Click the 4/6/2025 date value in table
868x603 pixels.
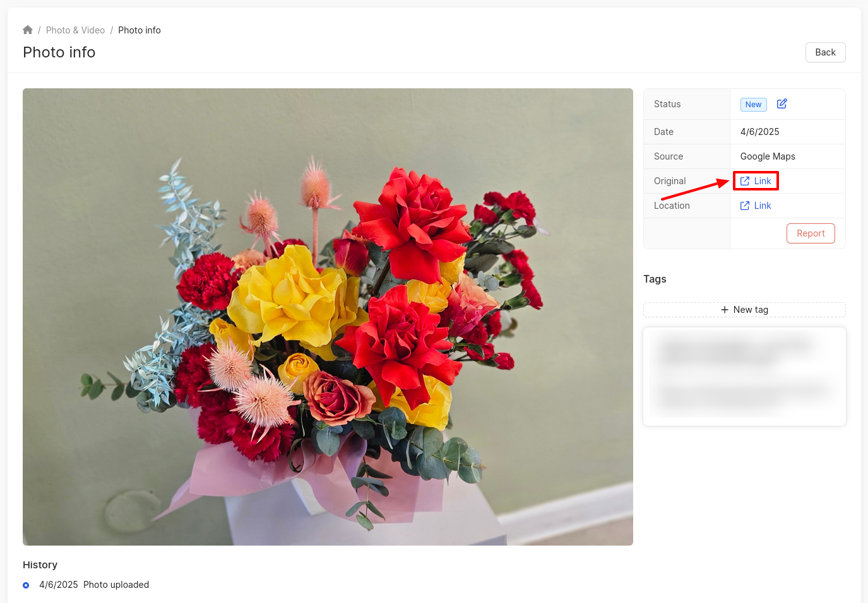(759, 132)
